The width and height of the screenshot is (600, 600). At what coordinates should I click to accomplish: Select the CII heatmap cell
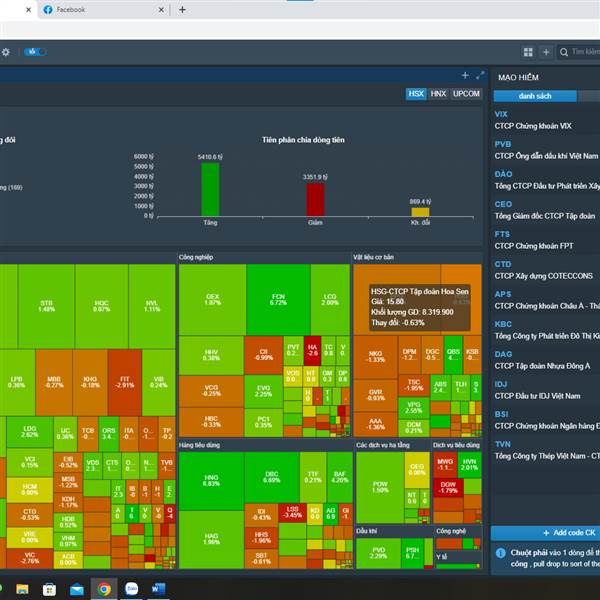coord(263,355)
